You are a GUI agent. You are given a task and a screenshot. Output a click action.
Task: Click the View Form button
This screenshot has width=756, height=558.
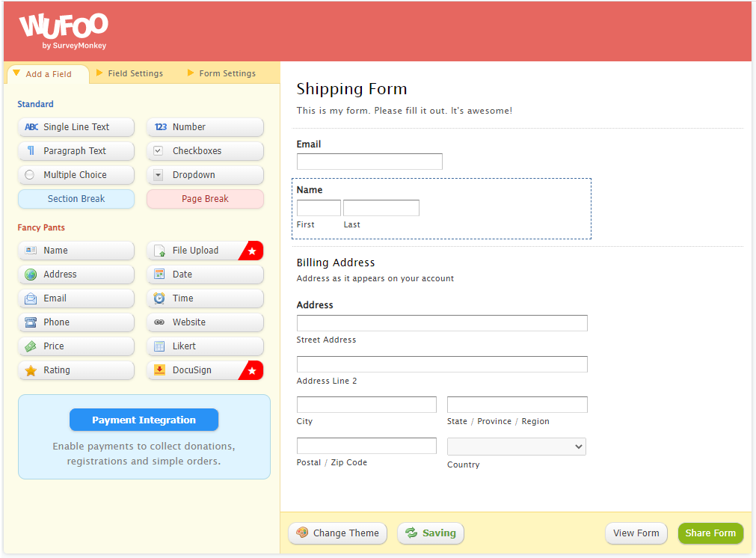point(636,533)
